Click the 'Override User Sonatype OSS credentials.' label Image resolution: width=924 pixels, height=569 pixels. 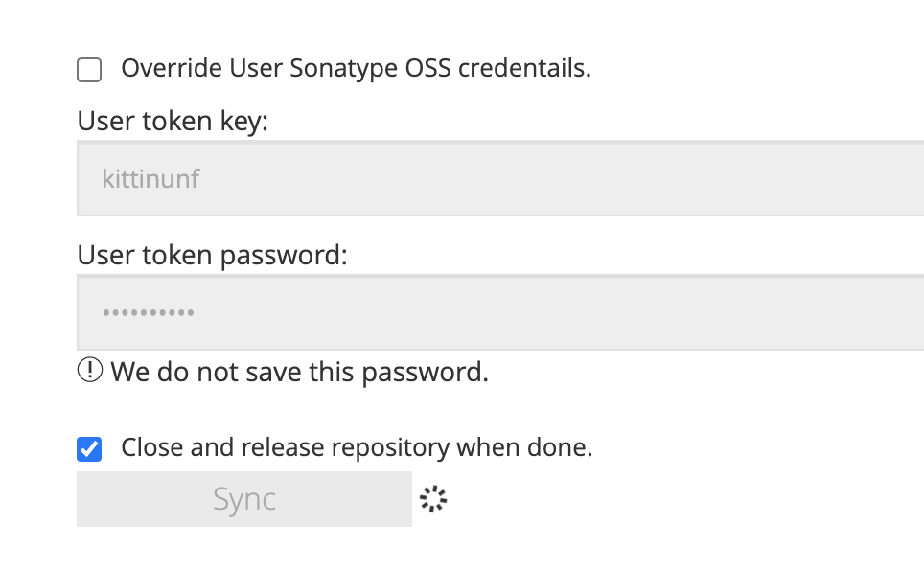tap(356, 68)
